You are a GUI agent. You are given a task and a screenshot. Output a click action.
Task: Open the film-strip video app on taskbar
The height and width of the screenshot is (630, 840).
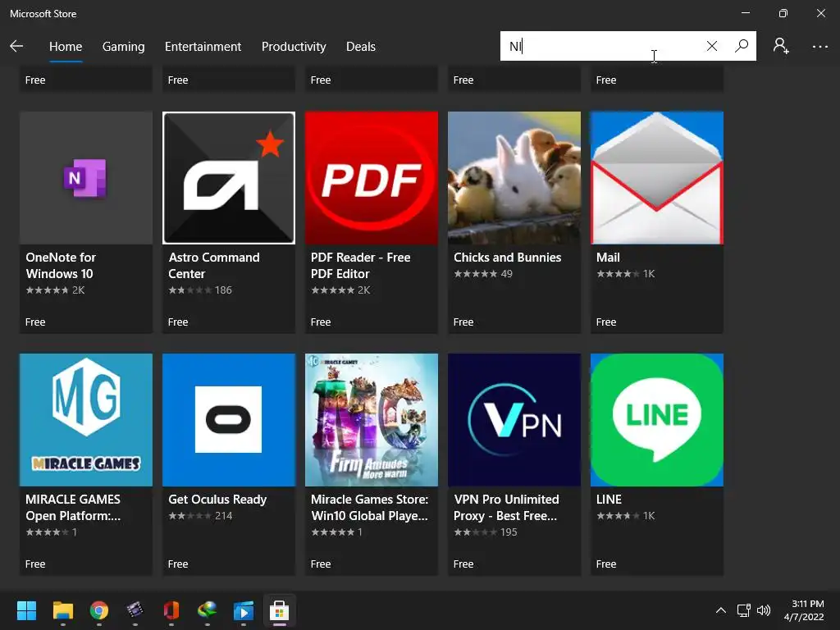(135, 610)
